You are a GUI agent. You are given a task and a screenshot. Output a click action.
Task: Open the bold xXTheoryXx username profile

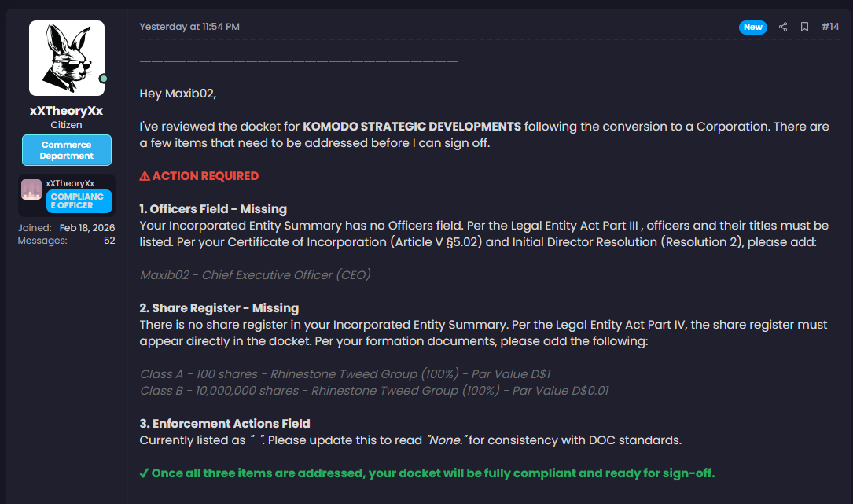pyautogui.click(x=67, y=111)
